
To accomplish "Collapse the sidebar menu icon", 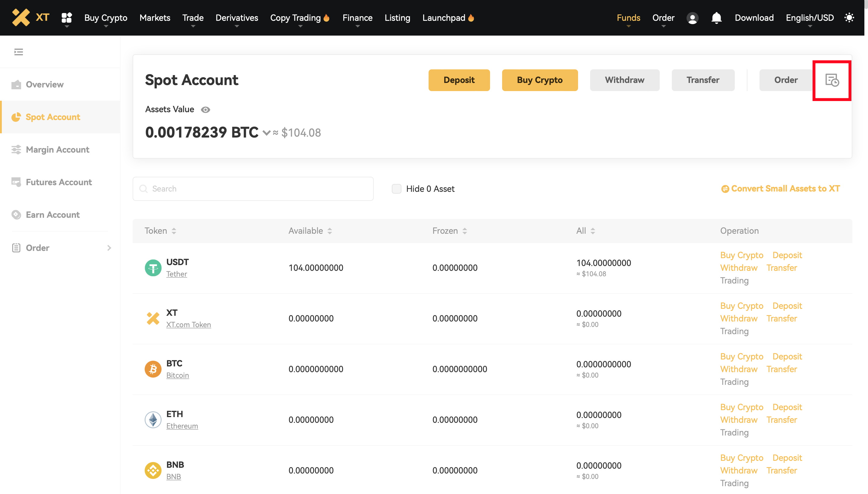I will 19,52.
